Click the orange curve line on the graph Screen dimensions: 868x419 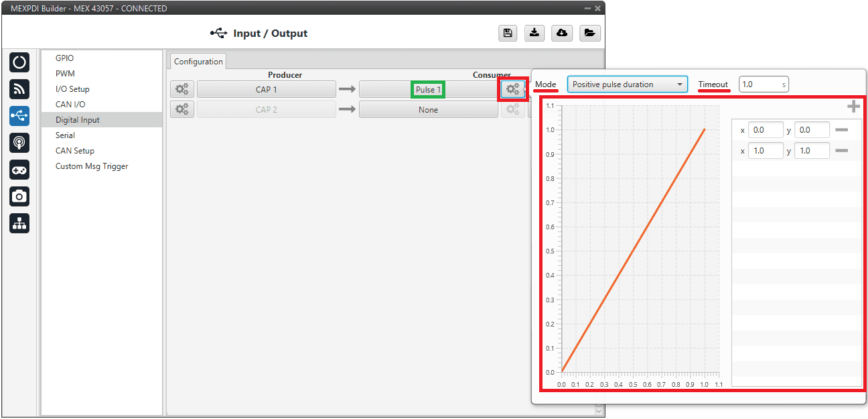[633, 251]
